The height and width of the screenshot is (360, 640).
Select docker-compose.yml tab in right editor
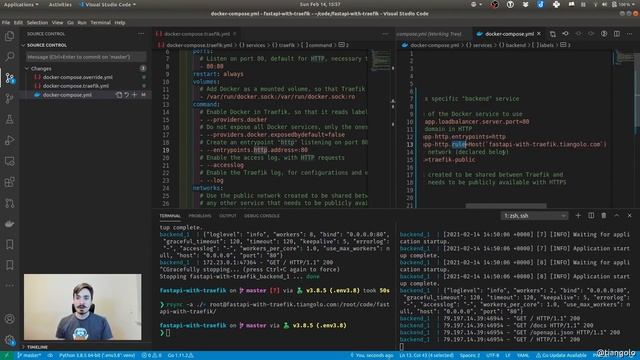point(509,34)
